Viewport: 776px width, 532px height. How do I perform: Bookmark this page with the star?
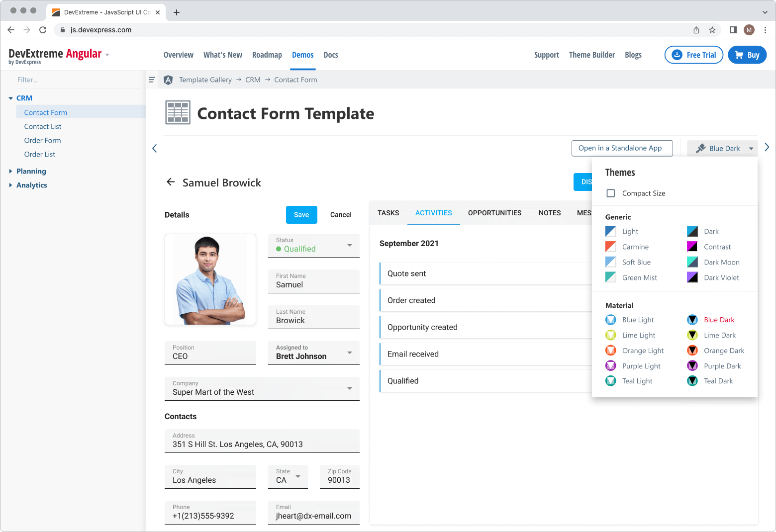(712, 30)
